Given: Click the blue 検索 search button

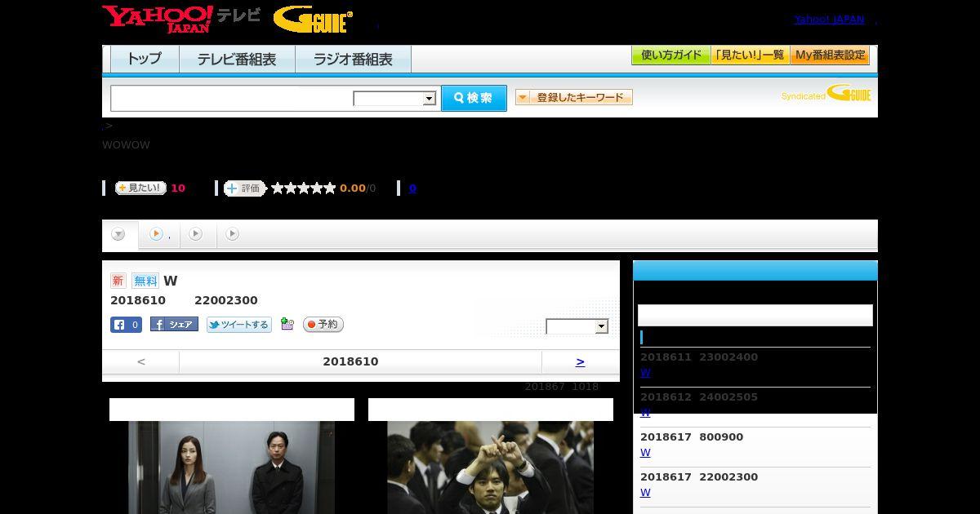Looking at the screenshot, I should point(474,98).
